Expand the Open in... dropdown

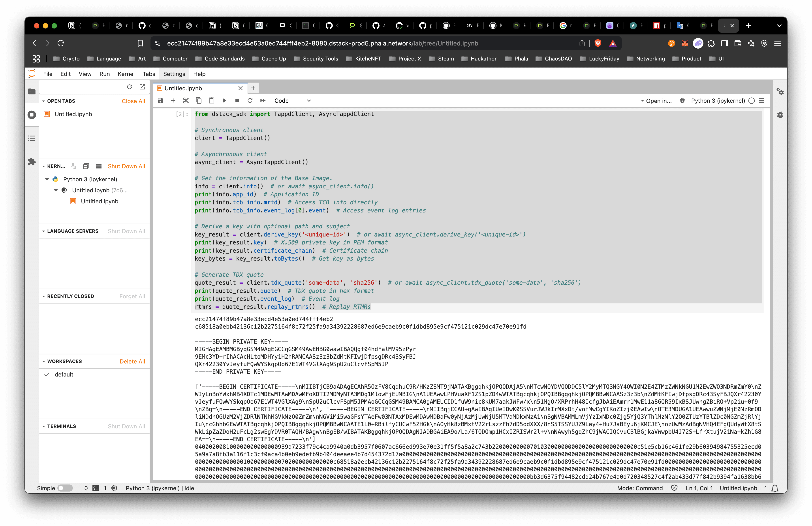coord(656,101)
